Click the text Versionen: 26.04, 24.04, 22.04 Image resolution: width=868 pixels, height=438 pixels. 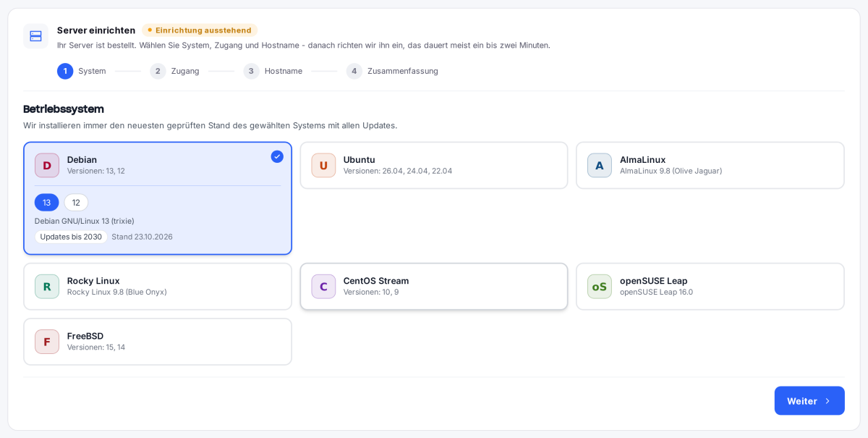click(398, 171)
